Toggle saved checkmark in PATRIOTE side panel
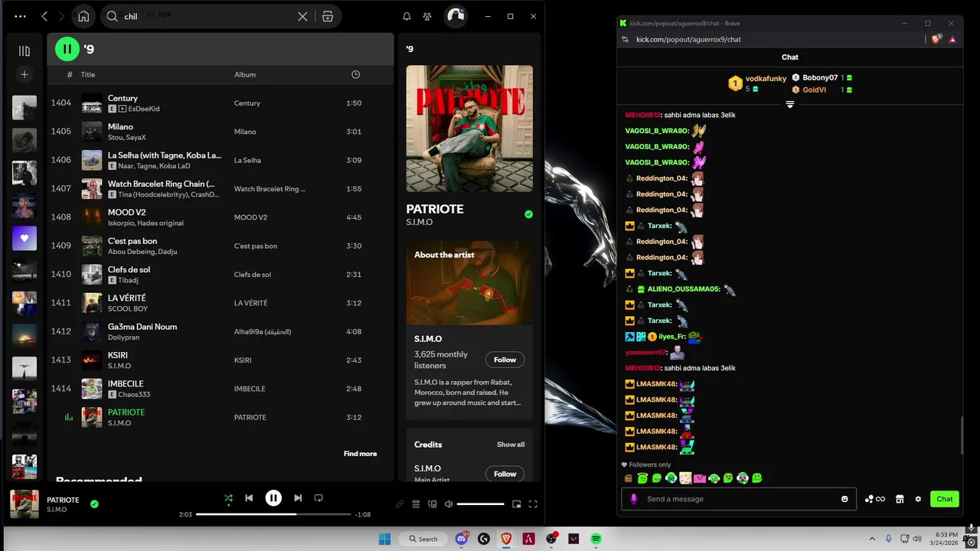This screenshot has height=551, width=980. pyautogui.click(x=528, y=214)
